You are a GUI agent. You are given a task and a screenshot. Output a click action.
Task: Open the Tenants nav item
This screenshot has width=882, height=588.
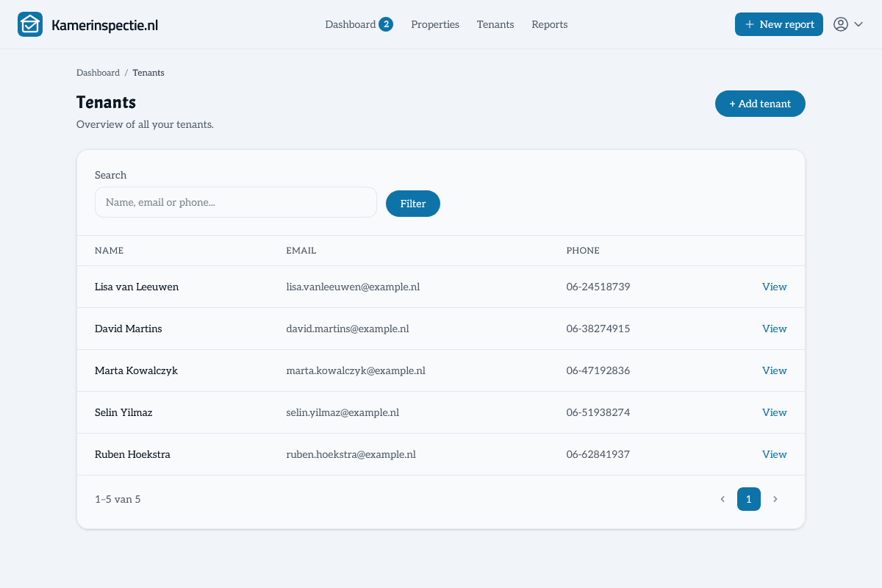pos(495,24)
